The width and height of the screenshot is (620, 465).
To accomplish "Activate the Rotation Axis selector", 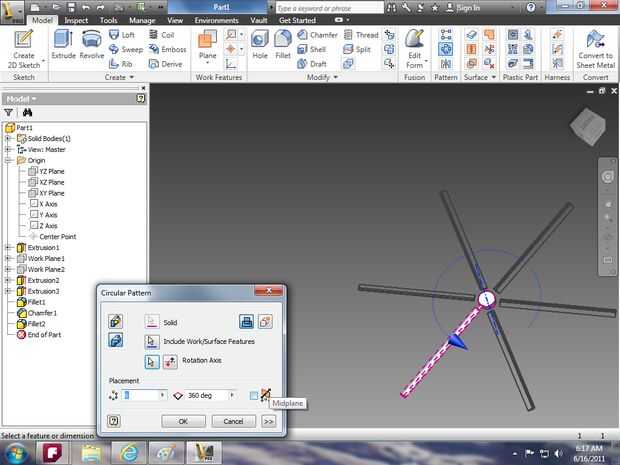I will 152,361.
